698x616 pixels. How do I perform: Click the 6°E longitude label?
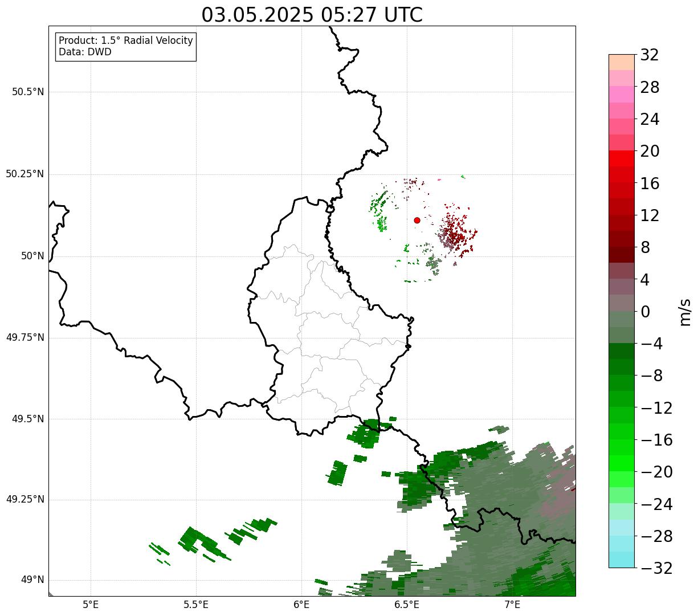pyautogui.click(x=301, y=605)
